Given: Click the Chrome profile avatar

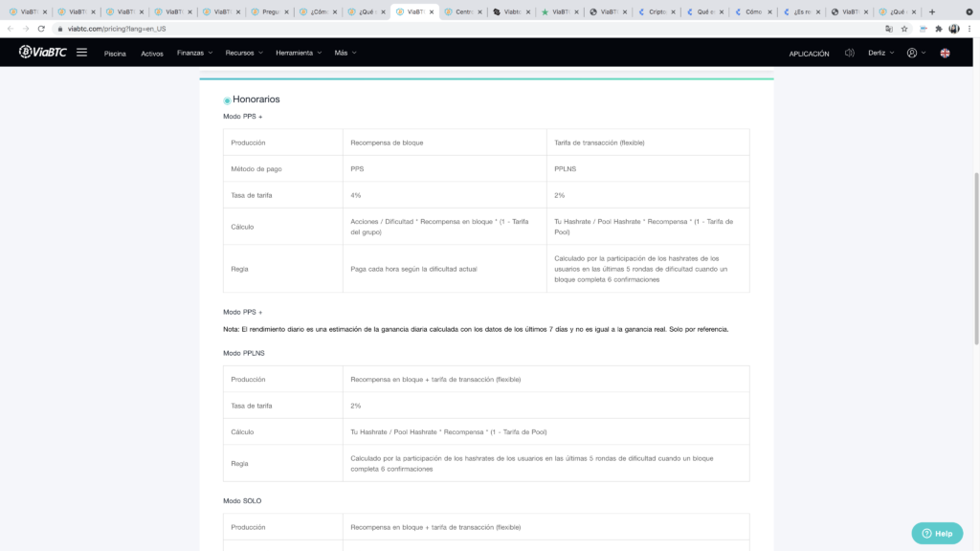Looking at the screenshot, I should click(x=954, y=29).
